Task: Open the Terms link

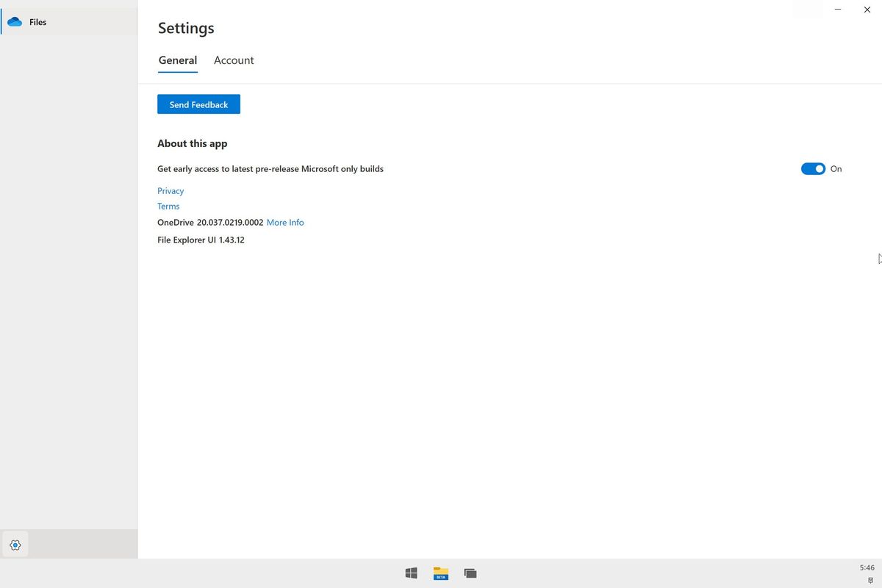Action: pos(168,206)
